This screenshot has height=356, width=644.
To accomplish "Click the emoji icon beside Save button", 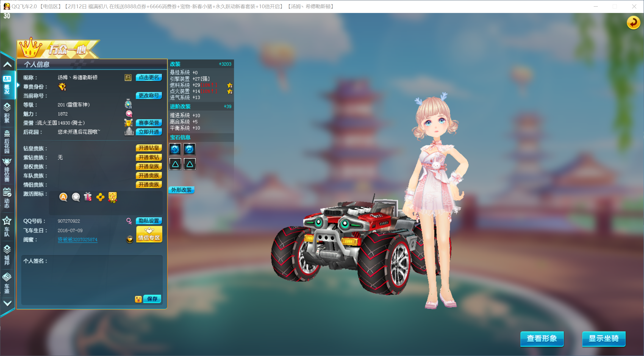I will [x=138, y=299].
